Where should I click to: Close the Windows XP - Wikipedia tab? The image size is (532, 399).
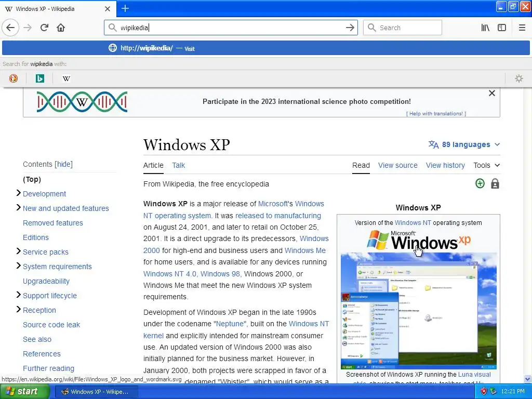coord(108,9)
